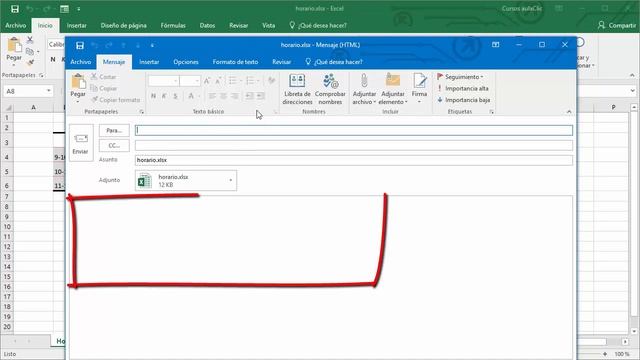Expand Etiquetas group dialog launcher
This screenshot has height=360, width=640.
[x=491, y=112]
